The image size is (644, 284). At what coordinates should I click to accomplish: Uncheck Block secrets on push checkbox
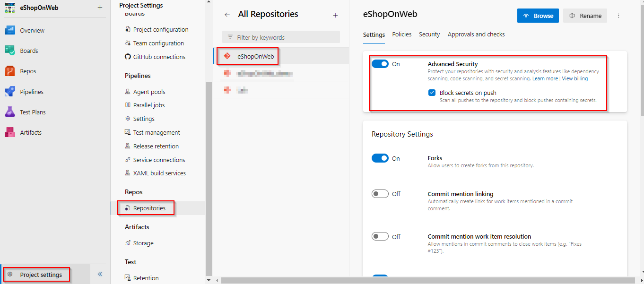coord(432,93)
